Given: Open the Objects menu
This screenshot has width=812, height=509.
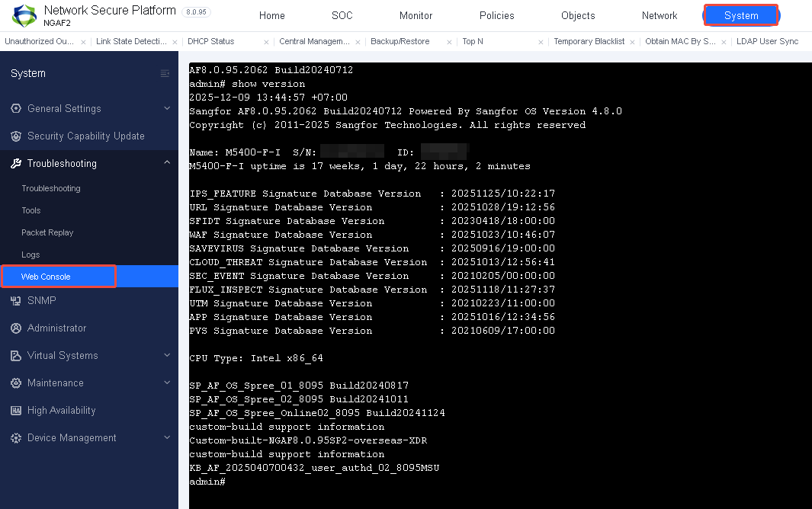Looking at the screenshot, I should coord(578,15).
